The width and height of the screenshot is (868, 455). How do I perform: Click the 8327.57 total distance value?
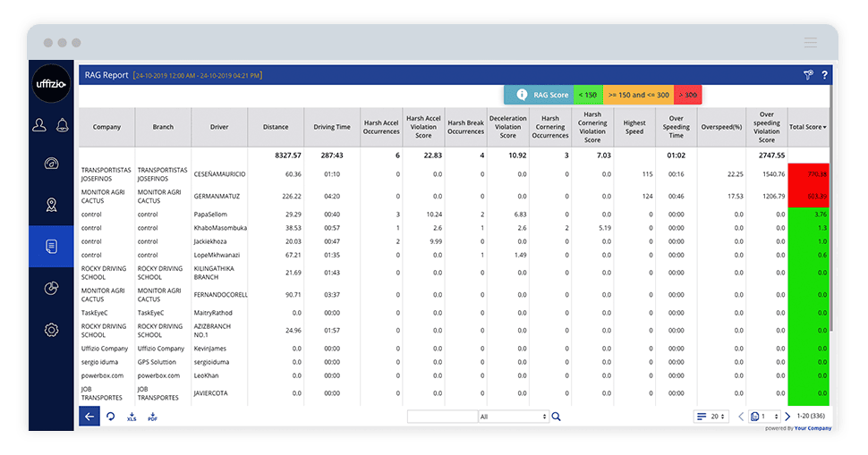288,156
